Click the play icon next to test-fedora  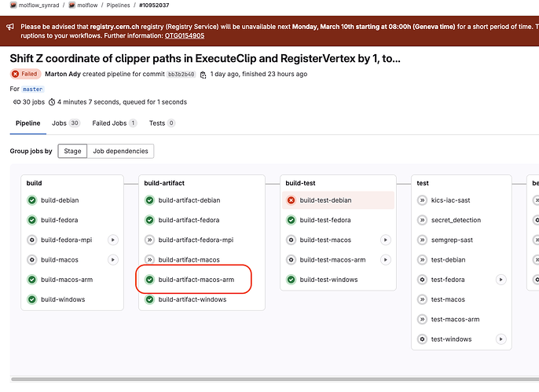tap(500, 280)
